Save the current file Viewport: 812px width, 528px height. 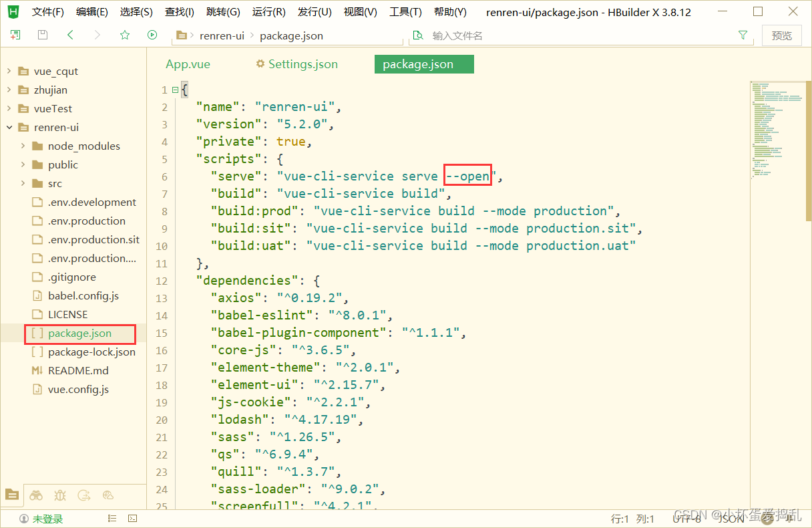pyautogui.click(x=41, y=35)
